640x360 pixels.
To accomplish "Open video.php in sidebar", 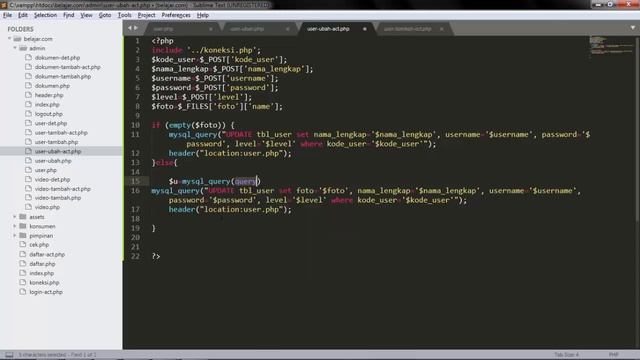I will 47,207.
